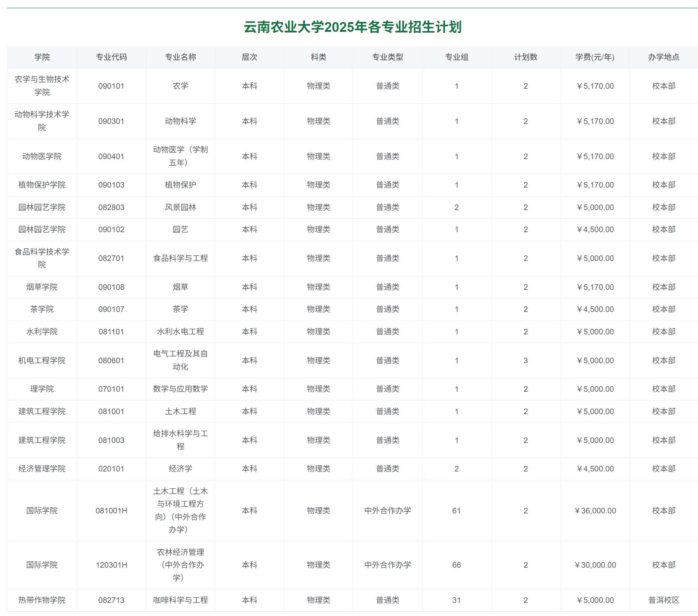Select the 植物保护学院 cell

click(42, 185)
